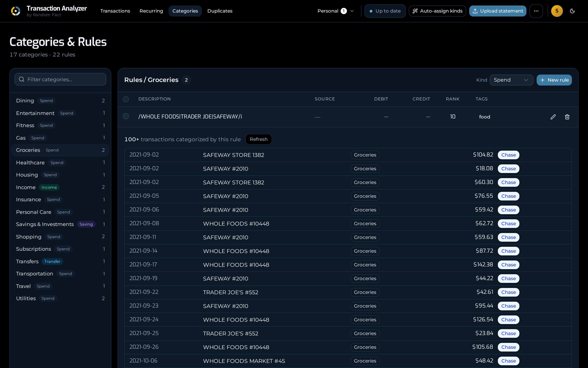The width and height of the screenshot is (588, 368).
Task: Select the WHOLE FOODS rule radio circle
Action: (x=126, y=116)
